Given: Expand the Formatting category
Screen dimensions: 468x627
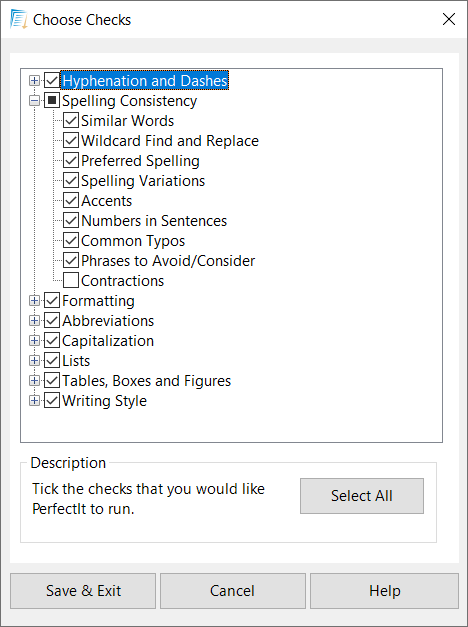Looking at the screenshot, I should (x=34, y=301).
